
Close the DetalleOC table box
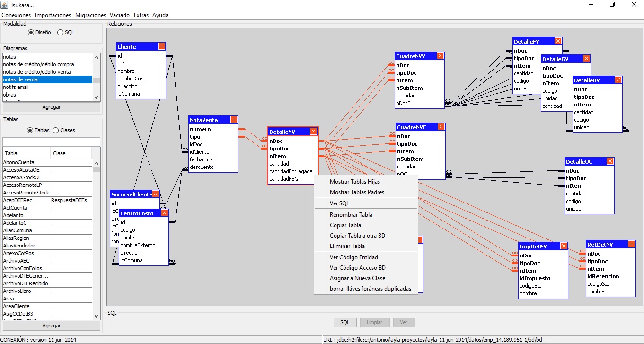[610, 161]
